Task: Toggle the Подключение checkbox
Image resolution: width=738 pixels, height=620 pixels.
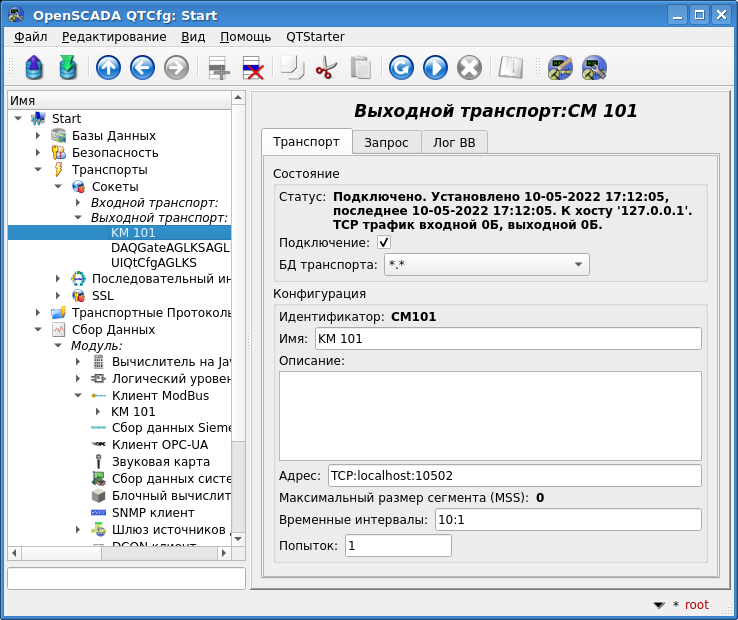Action: (x=384, y=242)
